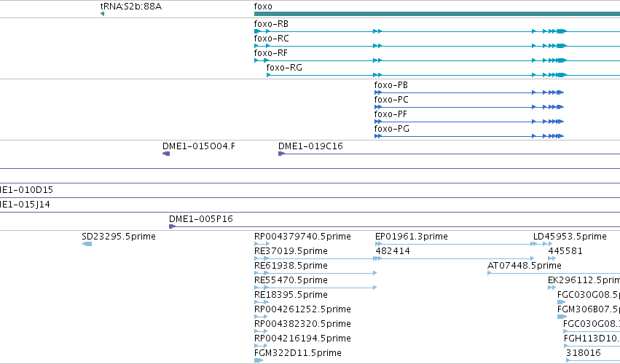Select the DME1-019C16 clone start glyph

[x=281, y=154]
